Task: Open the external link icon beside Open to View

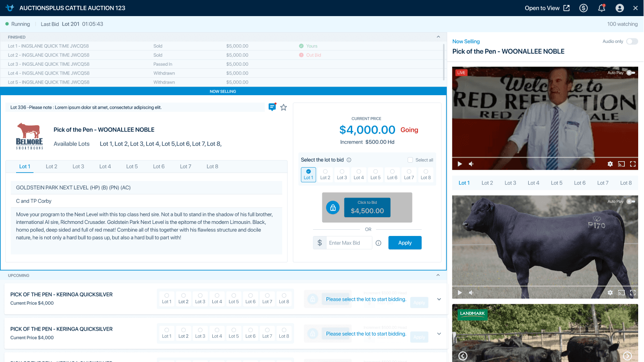Action: (567, 8)
